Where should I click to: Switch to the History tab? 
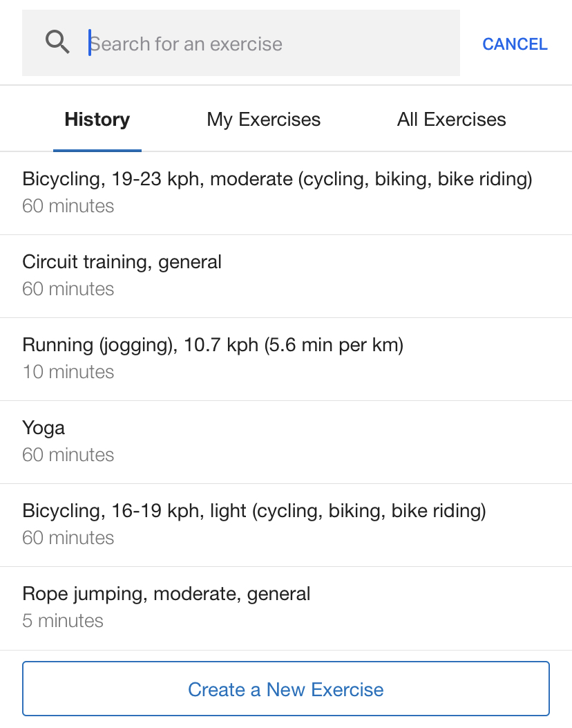pyautogui.click(x=97, y=120)
